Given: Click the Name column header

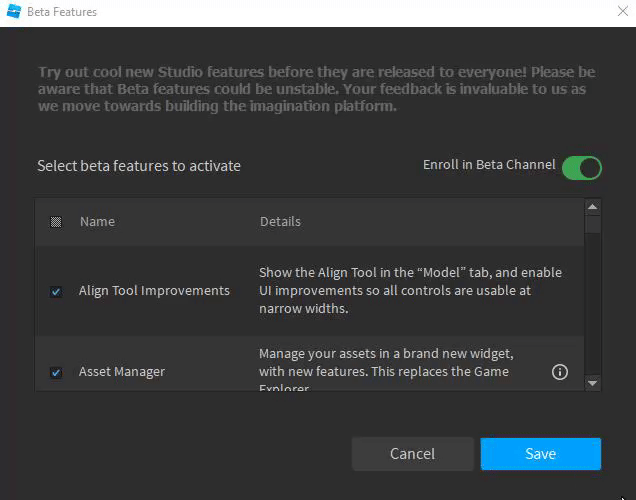Looking at the screenshot, I should tap(97, 221).
